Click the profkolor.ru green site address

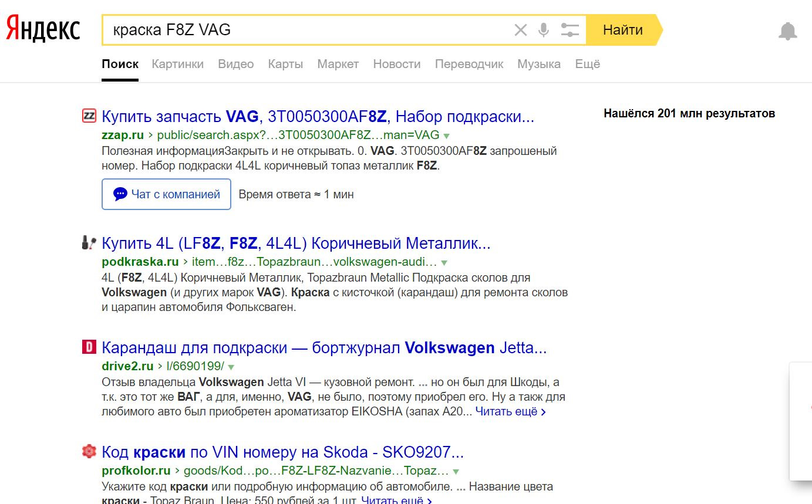tap(136, 471)
